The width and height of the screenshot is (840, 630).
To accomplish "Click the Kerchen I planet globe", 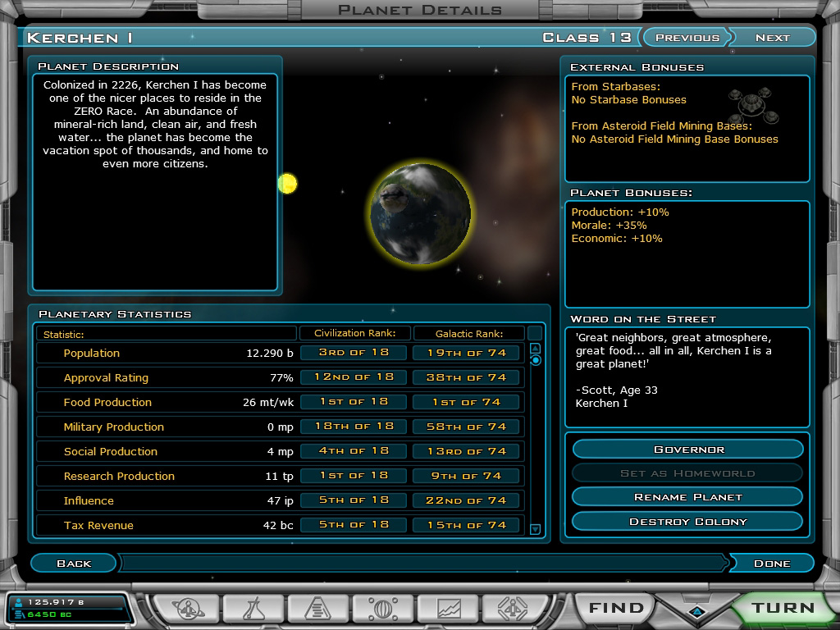I will [x=421, y=214].
